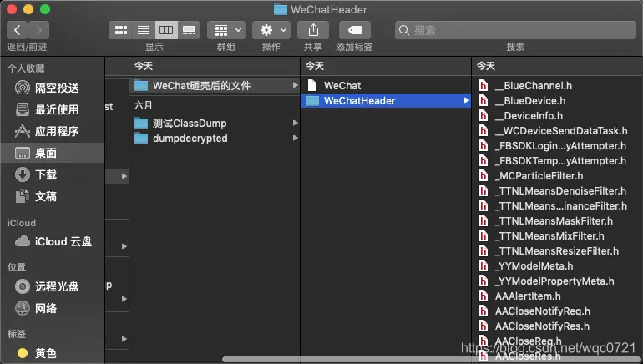
Task: Expand arrow of dumpdecrypted folder
Action: pos(296,138)
